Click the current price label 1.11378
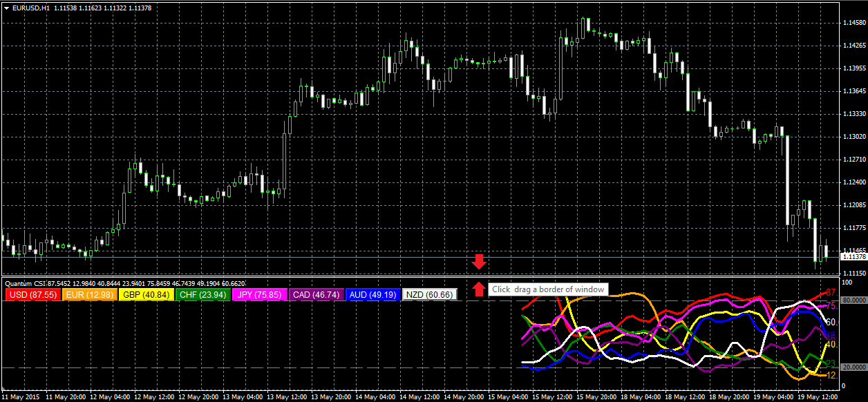Image resolution: width=868 pixels, height=402 pixels. 853,257
